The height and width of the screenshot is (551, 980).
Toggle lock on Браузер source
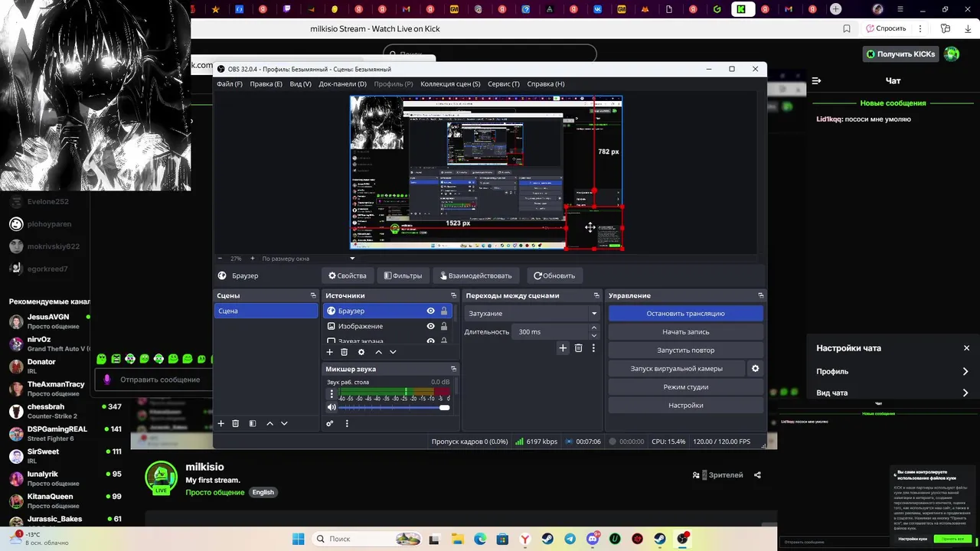point(444,311)
